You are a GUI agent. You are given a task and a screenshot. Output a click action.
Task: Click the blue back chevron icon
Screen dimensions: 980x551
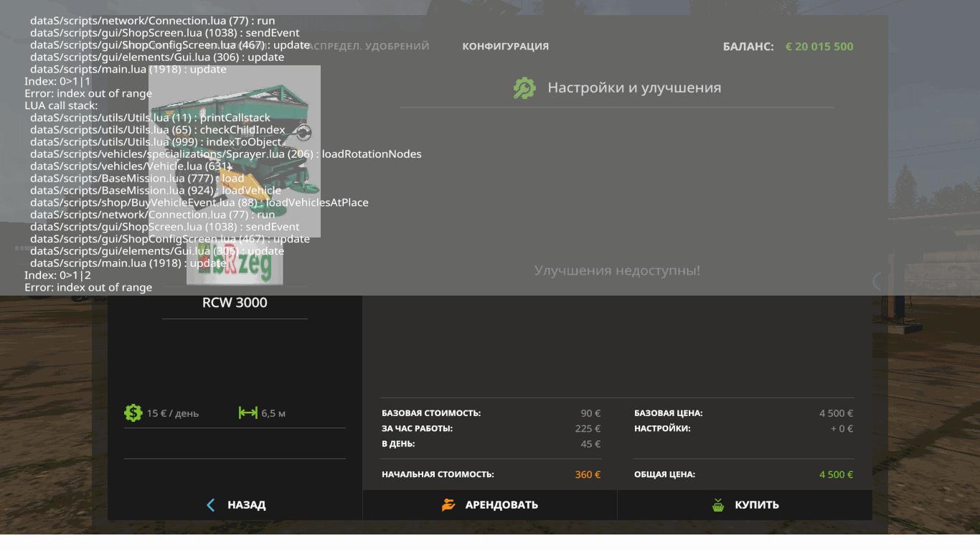coord(211,505)
